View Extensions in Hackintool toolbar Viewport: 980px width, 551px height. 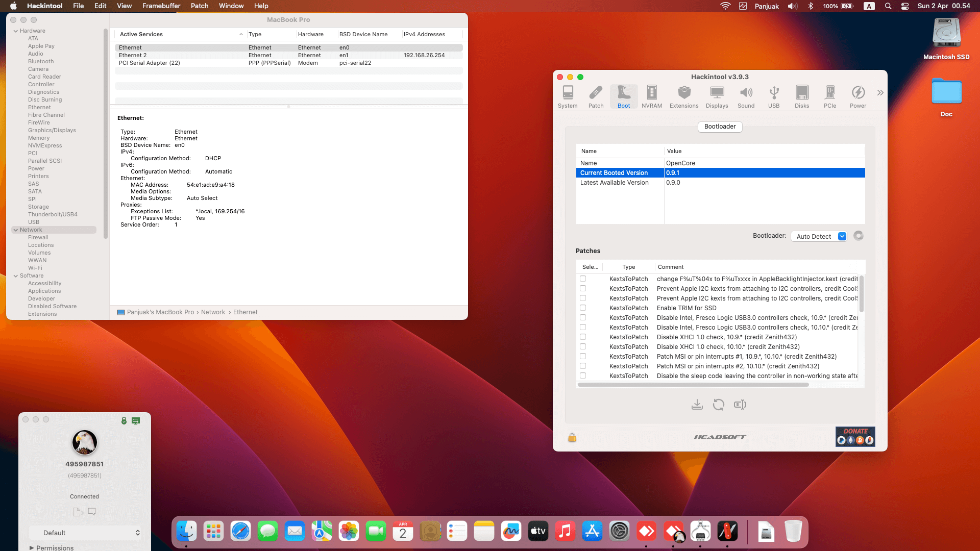(x=684, y=96)
